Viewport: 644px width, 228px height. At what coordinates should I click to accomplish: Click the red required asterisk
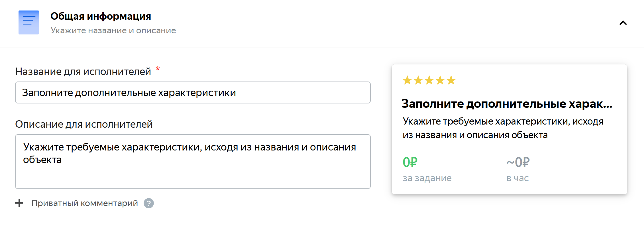158,69
